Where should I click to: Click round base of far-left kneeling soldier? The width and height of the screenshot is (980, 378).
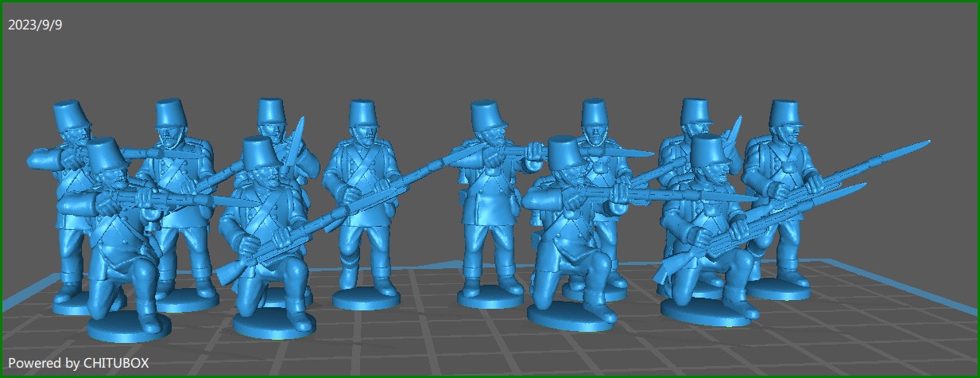point(129,327)
